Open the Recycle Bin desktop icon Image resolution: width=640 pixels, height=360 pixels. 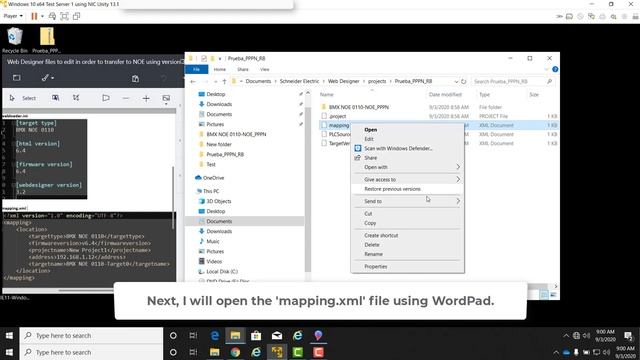point(15,40)
